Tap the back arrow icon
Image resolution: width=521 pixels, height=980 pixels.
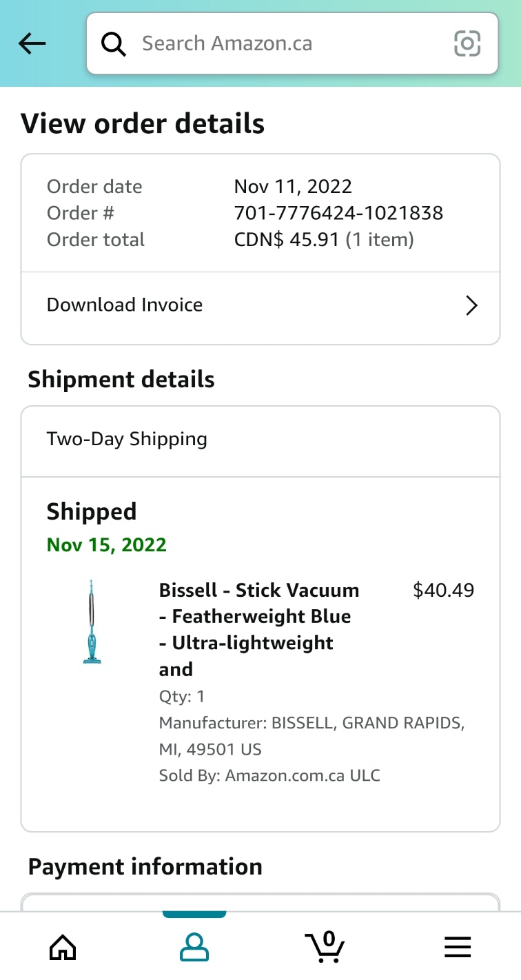pos(32,44)
